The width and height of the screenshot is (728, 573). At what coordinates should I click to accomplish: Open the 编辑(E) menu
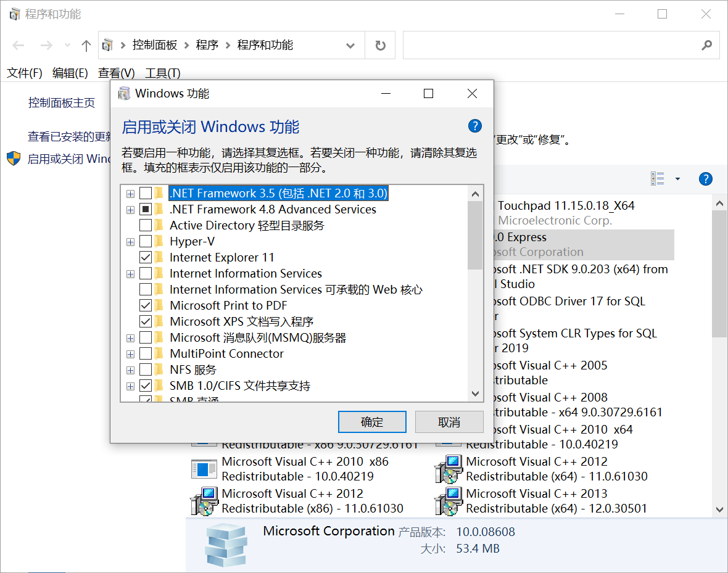tap(70, 73)
